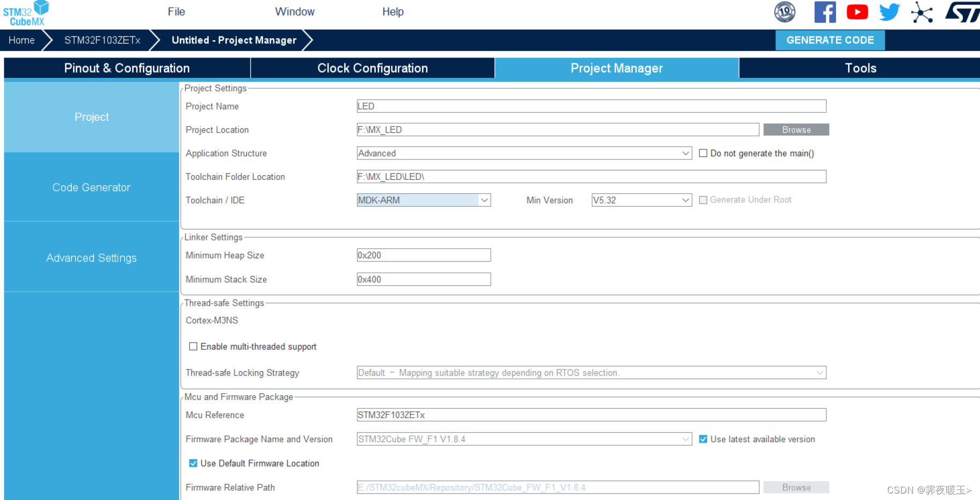980x500 pixels.
Task: Click the Thread-safe Settings group title
Action: coord(224,303)
